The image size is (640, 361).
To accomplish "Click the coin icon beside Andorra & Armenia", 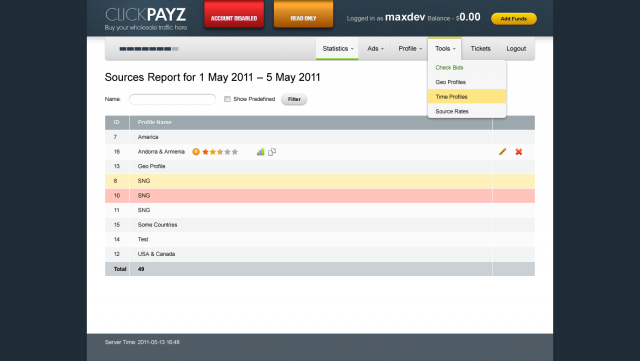I will [x=196, y=152].
